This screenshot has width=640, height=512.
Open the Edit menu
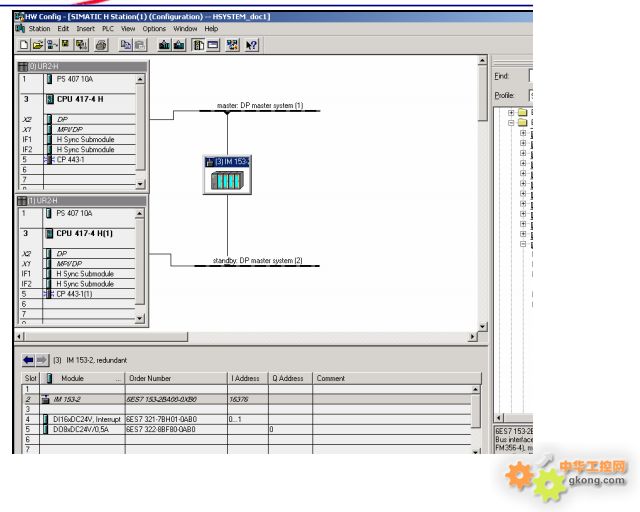coord(63,29)
